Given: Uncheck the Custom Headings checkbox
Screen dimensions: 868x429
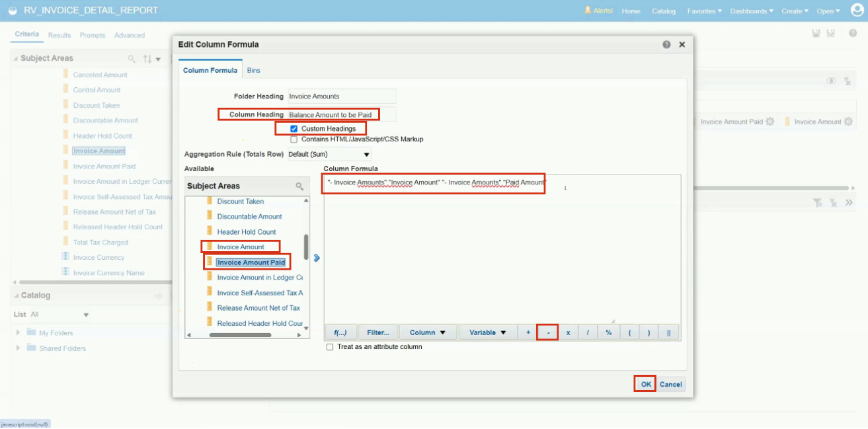Looking at the screenshot, I should [x=293, y=128].
